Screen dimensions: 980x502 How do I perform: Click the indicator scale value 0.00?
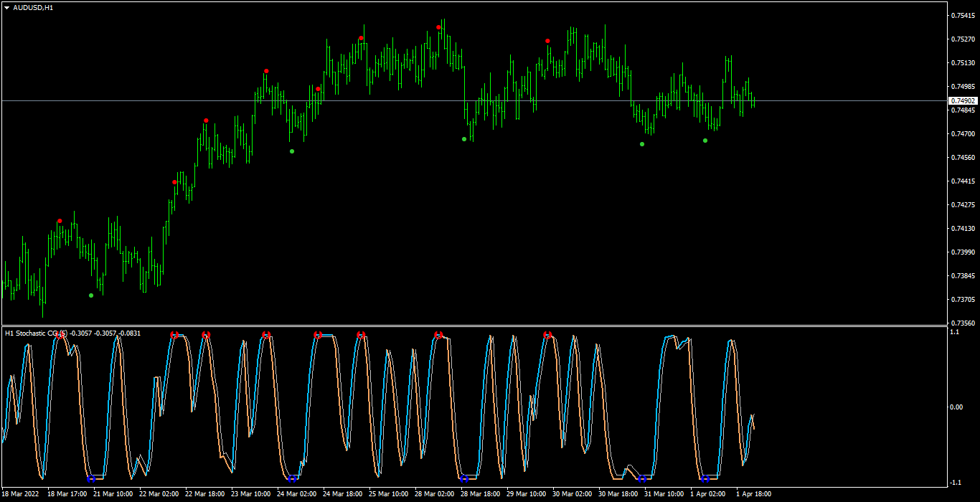coord(957,407)
